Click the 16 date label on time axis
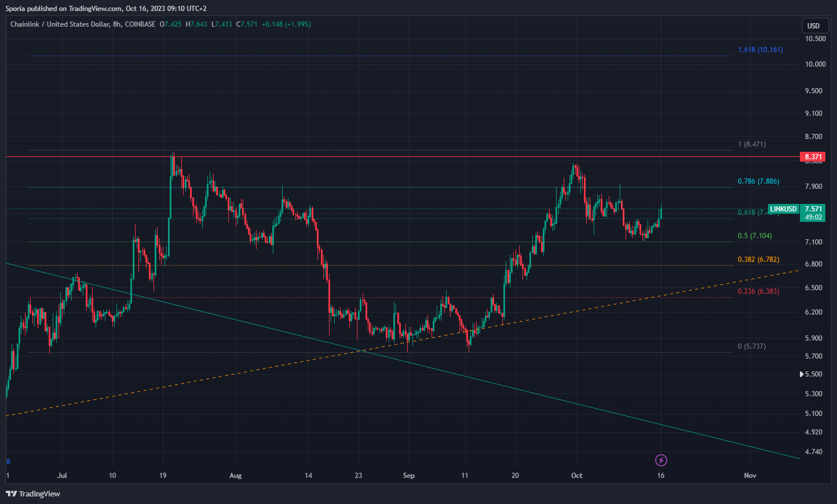Screen dimensions: 837x504 (x=661, y=476)
